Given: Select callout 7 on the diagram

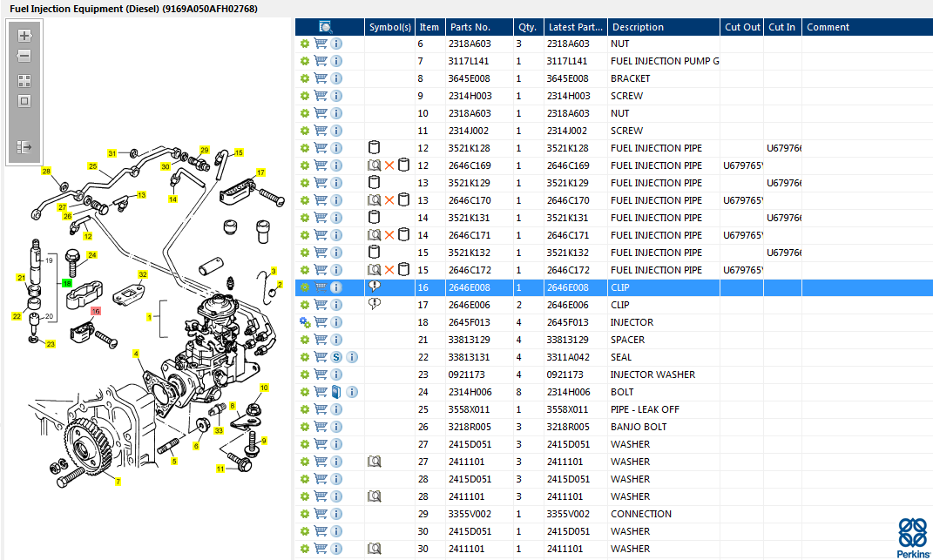Looking at the screenshot, I should tap(118, 481).
